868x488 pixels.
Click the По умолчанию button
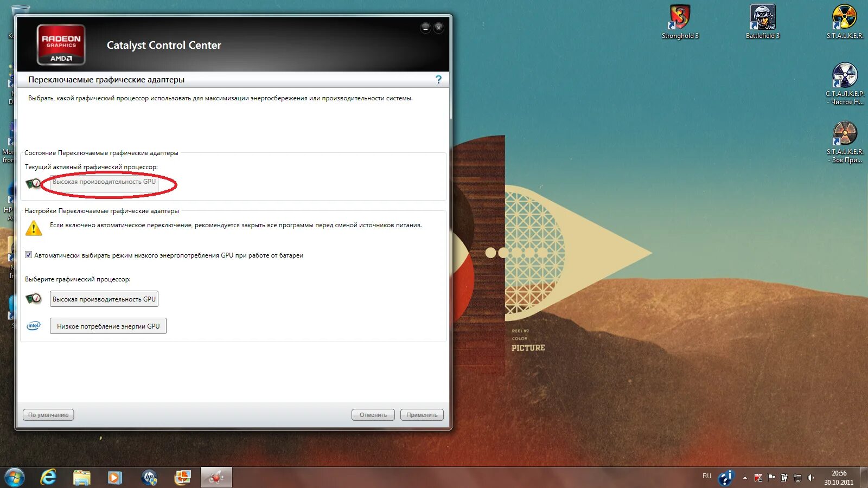click(x=48, y=415)
